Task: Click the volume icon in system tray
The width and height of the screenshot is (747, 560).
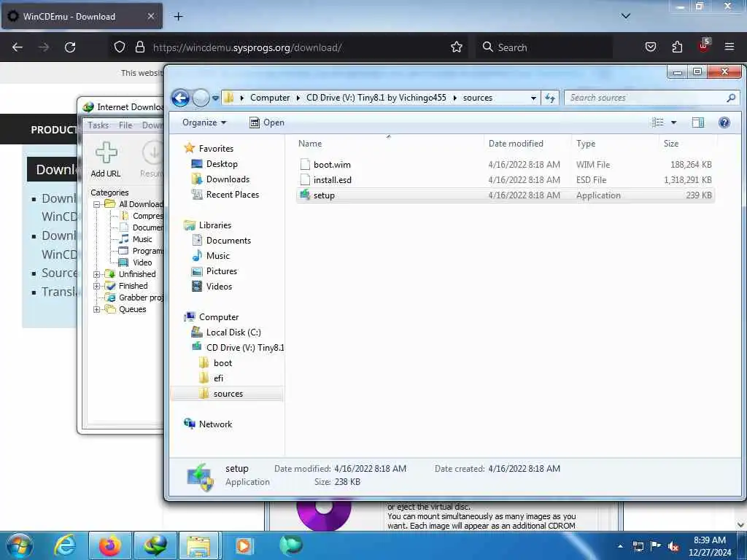Action: (673, 546)
